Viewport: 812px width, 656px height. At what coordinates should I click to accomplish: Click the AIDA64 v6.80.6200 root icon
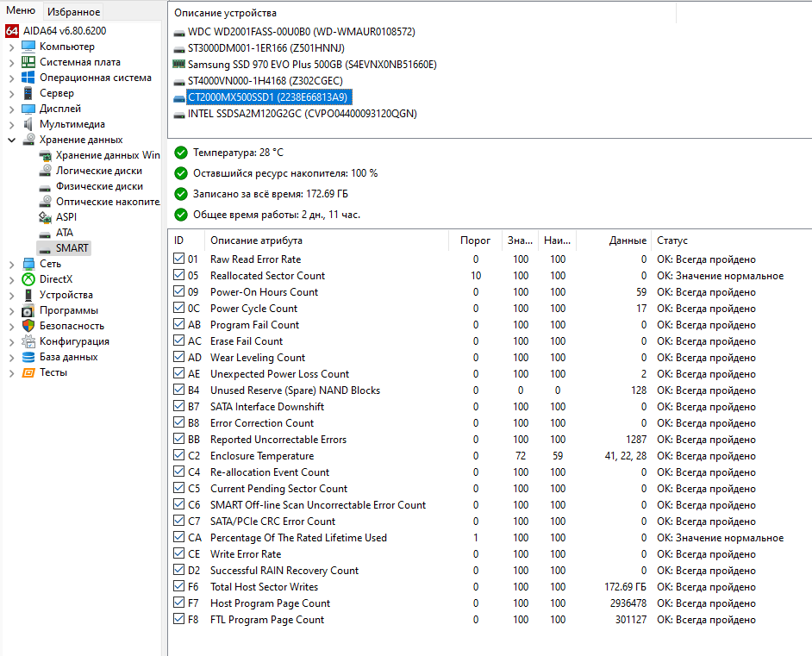[x=12, y=31]
